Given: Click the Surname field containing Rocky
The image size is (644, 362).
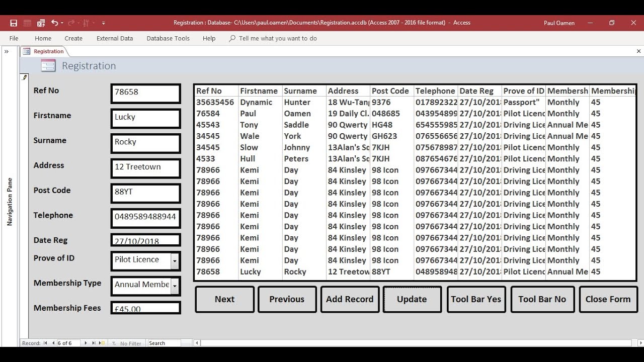Looking at the screenshot, I should click(x=145, y=143).
